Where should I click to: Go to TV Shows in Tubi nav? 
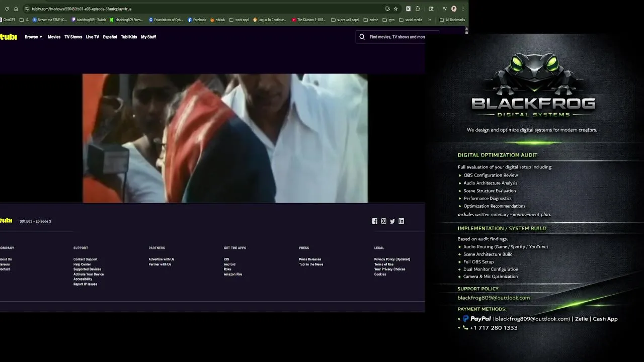pos(73,37)
